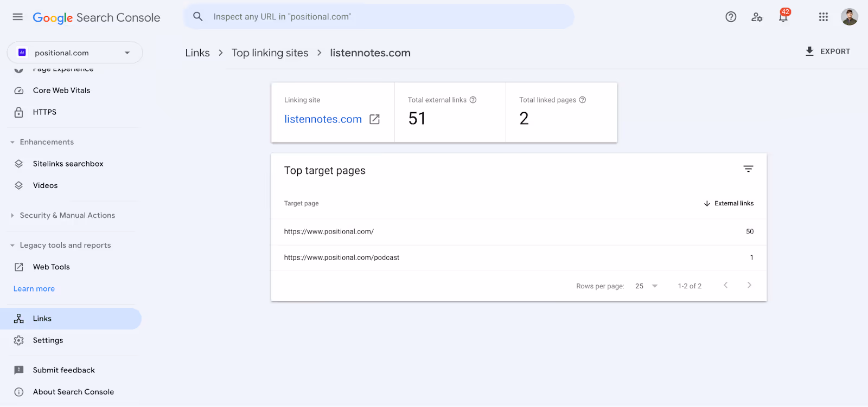Viewport: 868px width, 407px height.
Task: Open the listennotes.com linking site link
Action: tap(323, 119)
